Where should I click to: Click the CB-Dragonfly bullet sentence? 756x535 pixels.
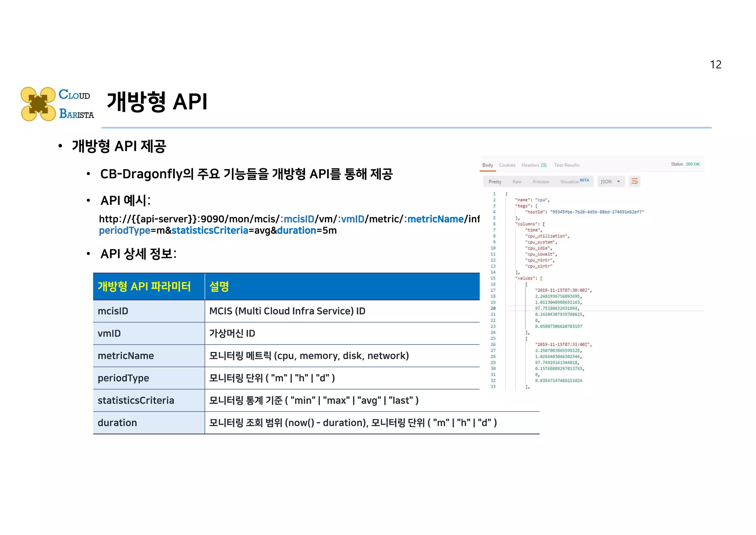246,174
